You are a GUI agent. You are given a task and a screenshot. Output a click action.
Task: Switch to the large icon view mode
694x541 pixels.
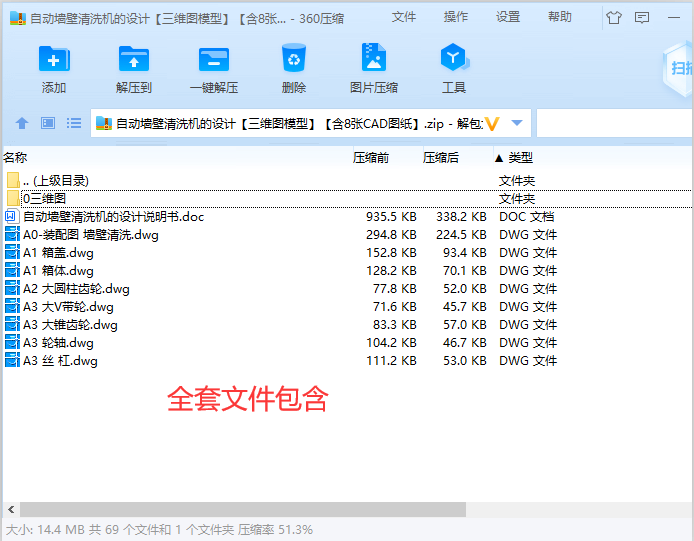(48, 123)
